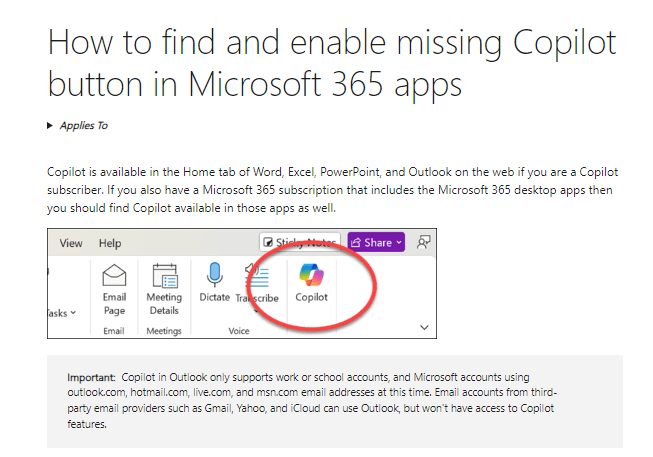Open the Meeting Details calendar icon
Screen dimensions: 653x457
click(x=164, y=276)
